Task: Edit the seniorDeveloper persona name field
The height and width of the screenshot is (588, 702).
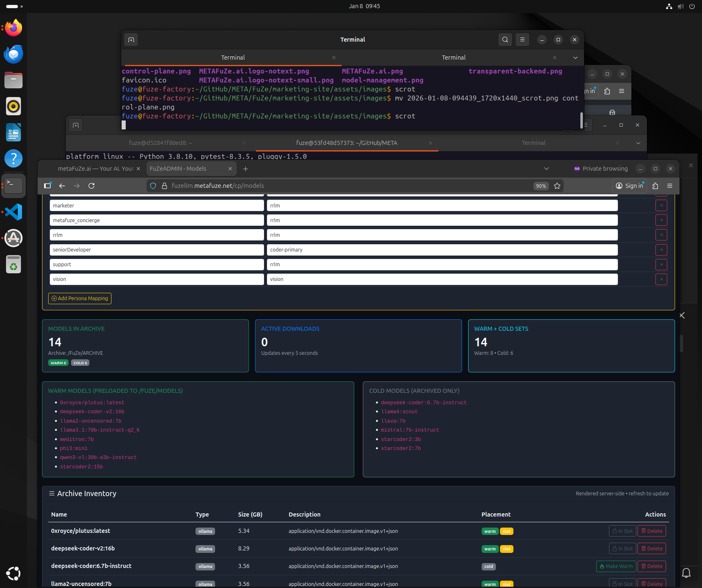Action: tap(157, 250)
